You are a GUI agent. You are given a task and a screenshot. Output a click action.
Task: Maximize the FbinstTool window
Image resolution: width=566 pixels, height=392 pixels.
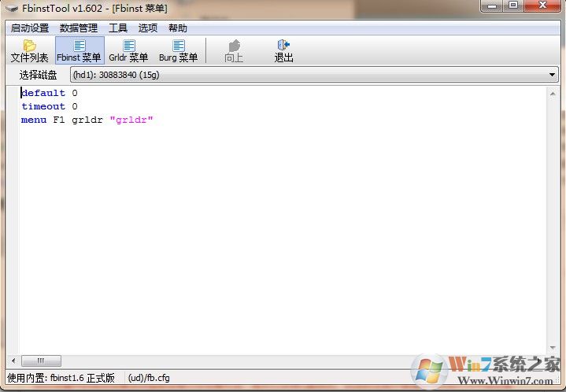click(513, 6)
